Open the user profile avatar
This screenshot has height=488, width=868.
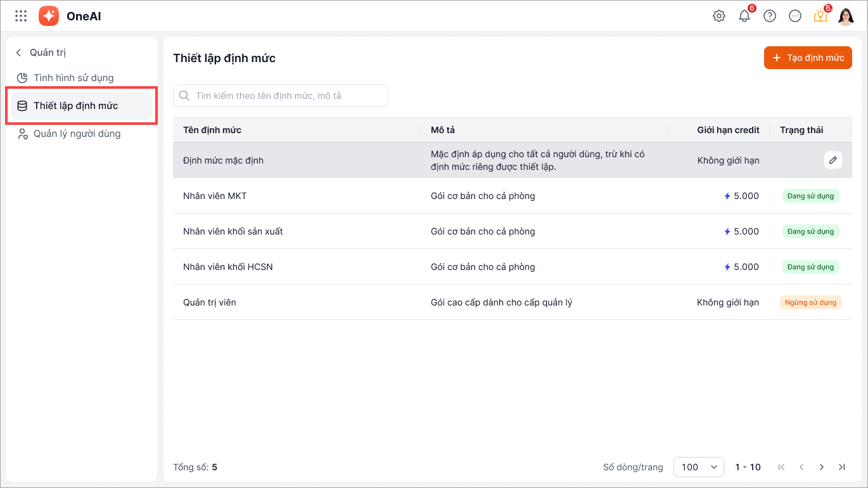click(x=846, y=16)
